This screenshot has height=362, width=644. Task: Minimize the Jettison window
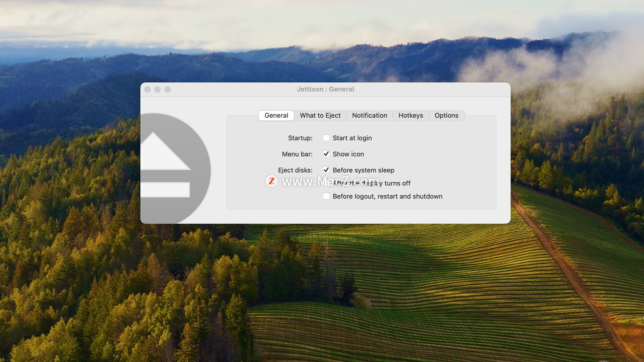coord(157,89)
